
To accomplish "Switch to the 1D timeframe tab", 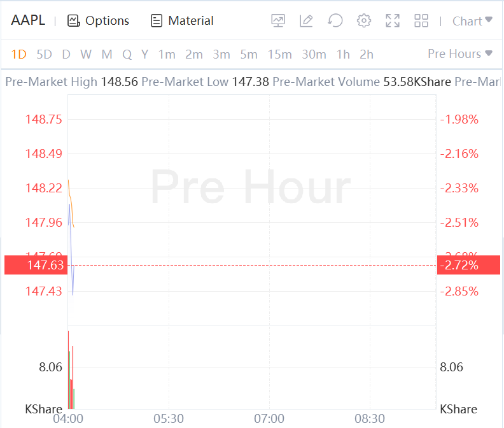I will point(19,54).
